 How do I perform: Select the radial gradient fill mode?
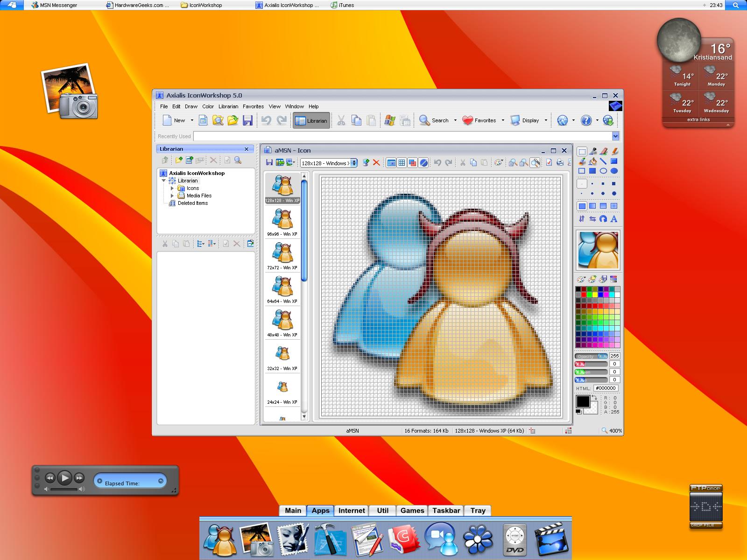pos(614,206)
